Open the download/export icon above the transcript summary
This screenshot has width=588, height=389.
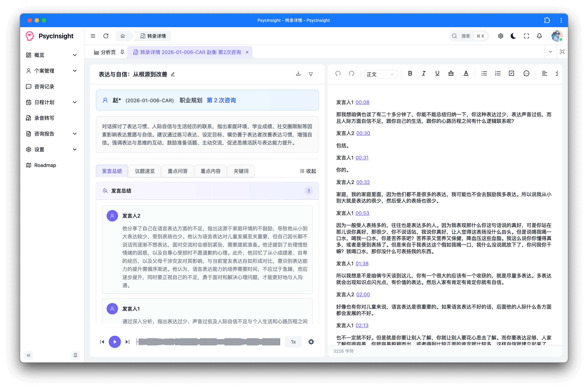(x=298, y=74)
